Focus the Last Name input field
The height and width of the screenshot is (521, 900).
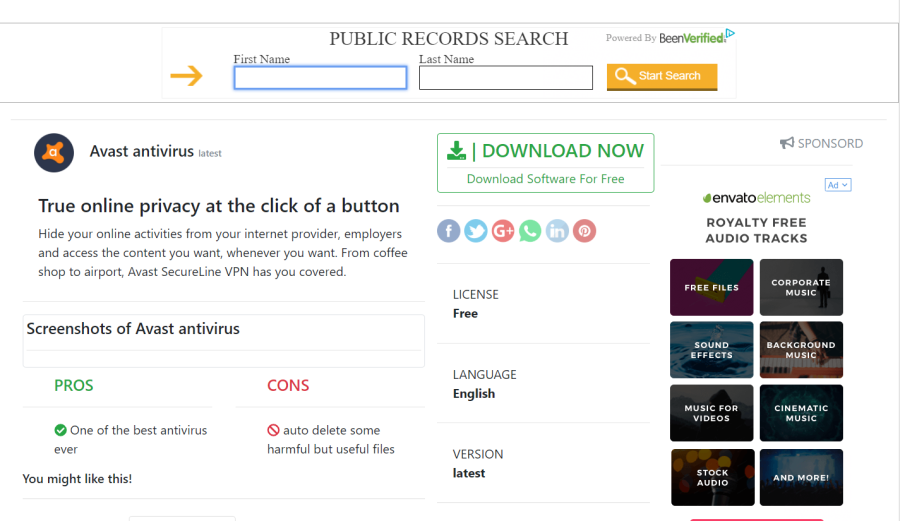tap(506, 77)
